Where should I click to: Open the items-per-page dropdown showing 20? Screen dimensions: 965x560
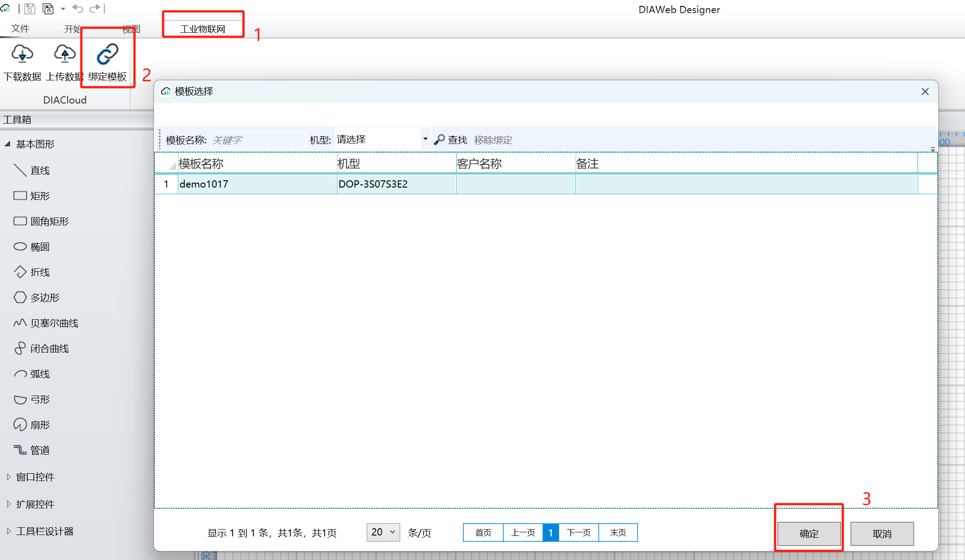click(383, 532)
